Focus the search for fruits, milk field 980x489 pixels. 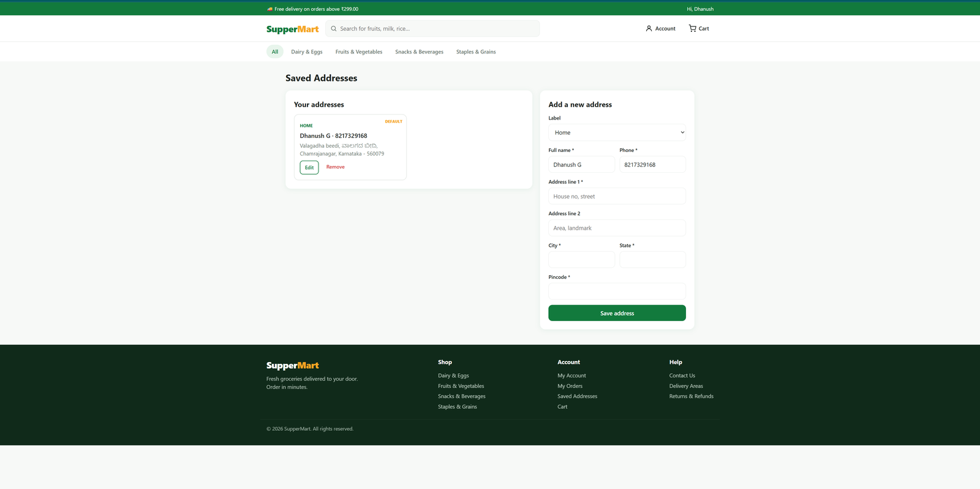pyautogui.click(x=432, y=29)
